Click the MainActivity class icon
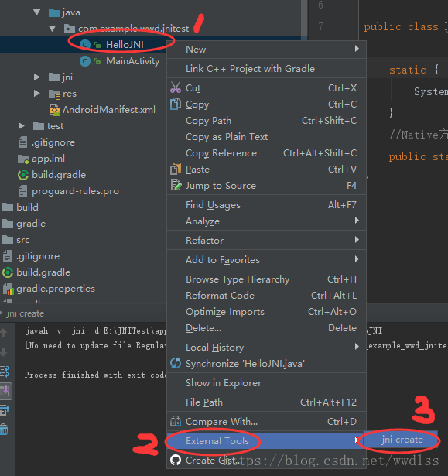 pos(85,61)
